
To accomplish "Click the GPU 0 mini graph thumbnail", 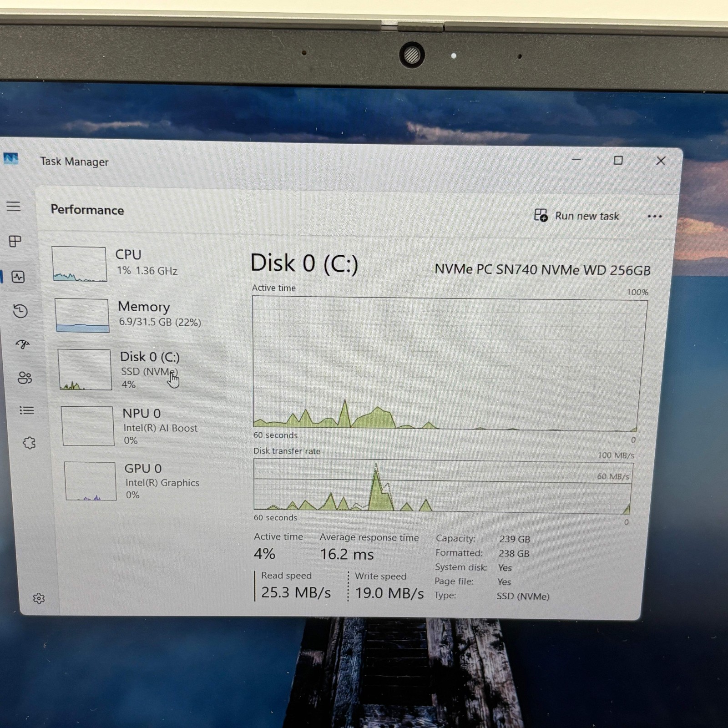I will click(90, 481).
